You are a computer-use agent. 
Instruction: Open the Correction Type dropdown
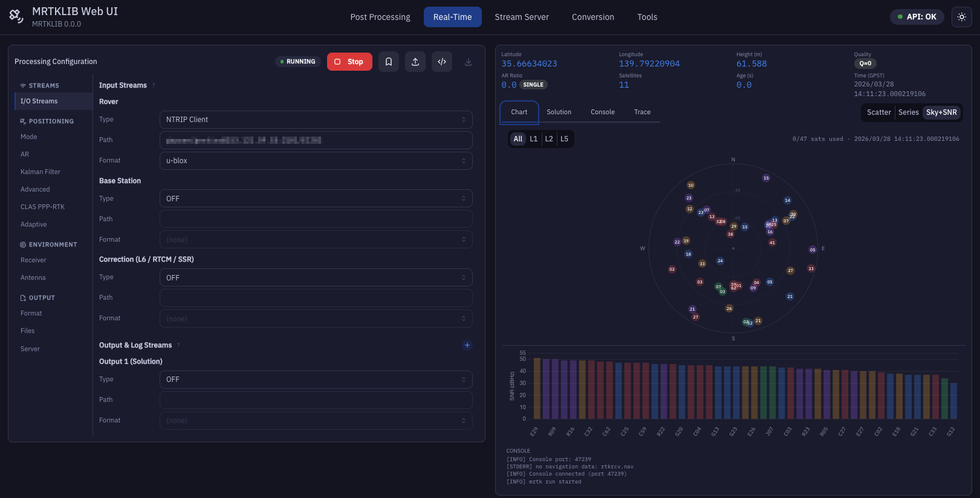(x=316, y=277)
